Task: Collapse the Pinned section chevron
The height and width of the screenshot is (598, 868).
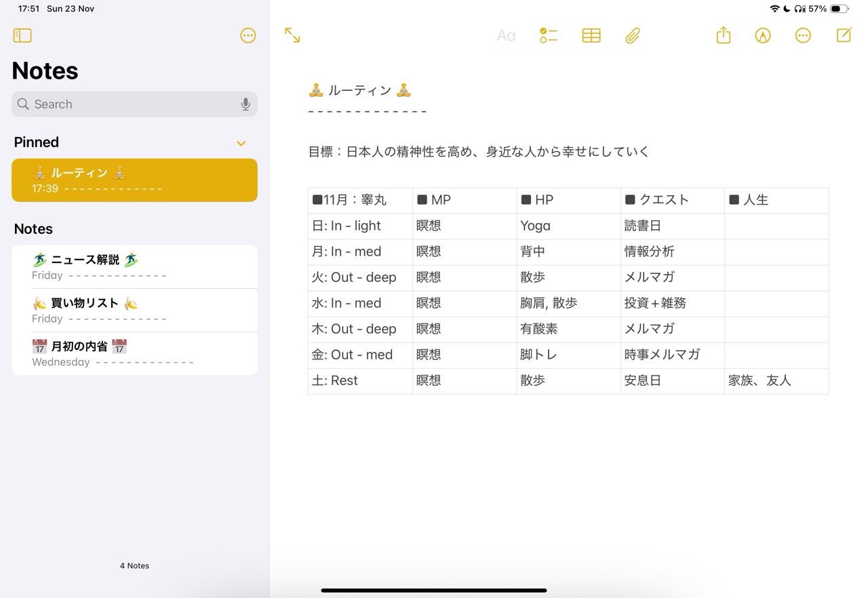Action: click(x=241, y=143)
